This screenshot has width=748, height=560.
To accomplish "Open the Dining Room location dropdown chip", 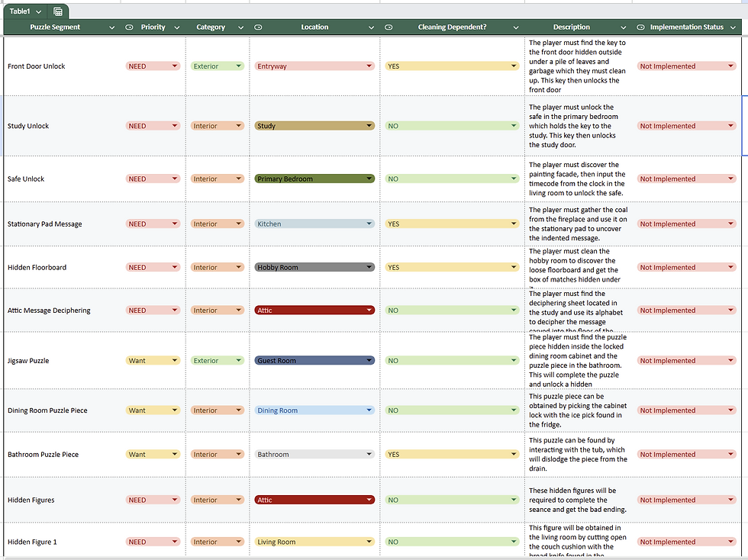I will [x=314, y=410].
